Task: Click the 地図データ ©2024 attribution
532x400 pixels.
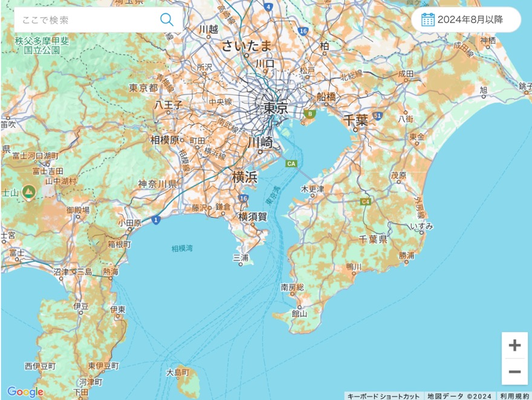Action: click(x=459, y=396)
